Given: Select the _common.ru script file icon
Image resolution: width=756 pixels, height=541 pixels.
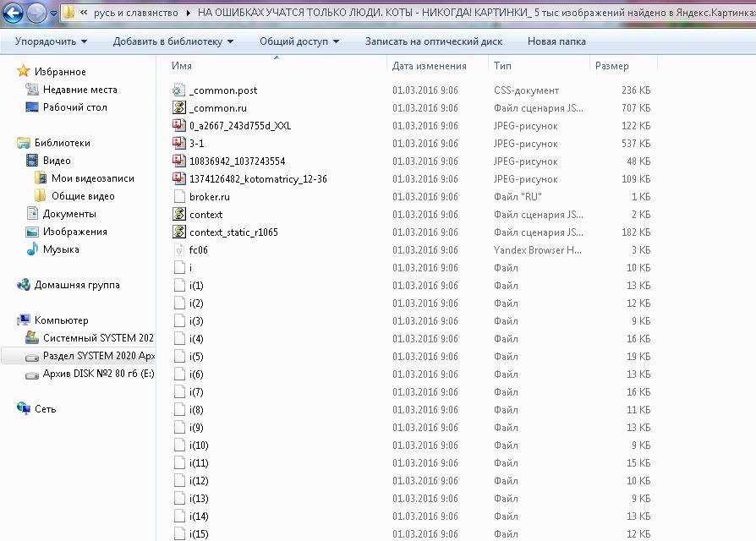Looking at the screenshot, I should click(x=179, y=107).
